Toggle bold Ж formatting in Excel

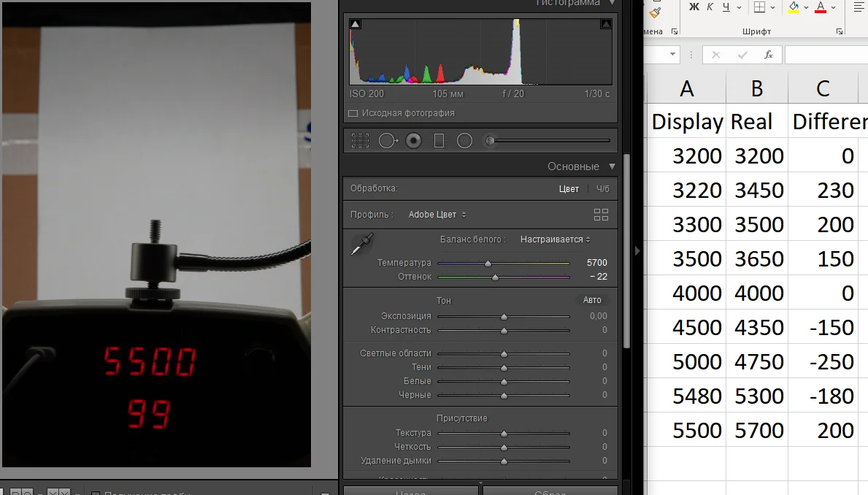tap(694, 7)
